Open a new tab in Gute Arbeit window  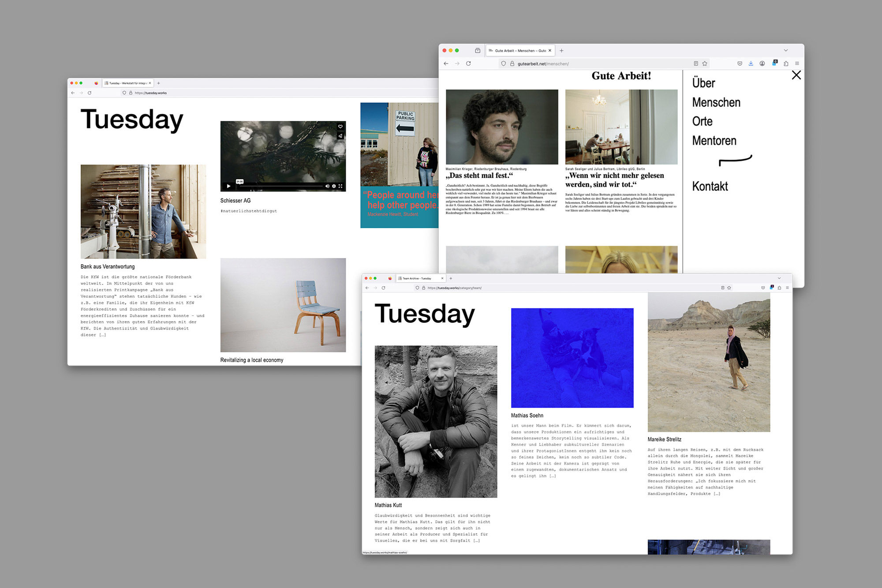tap(561, 50)
